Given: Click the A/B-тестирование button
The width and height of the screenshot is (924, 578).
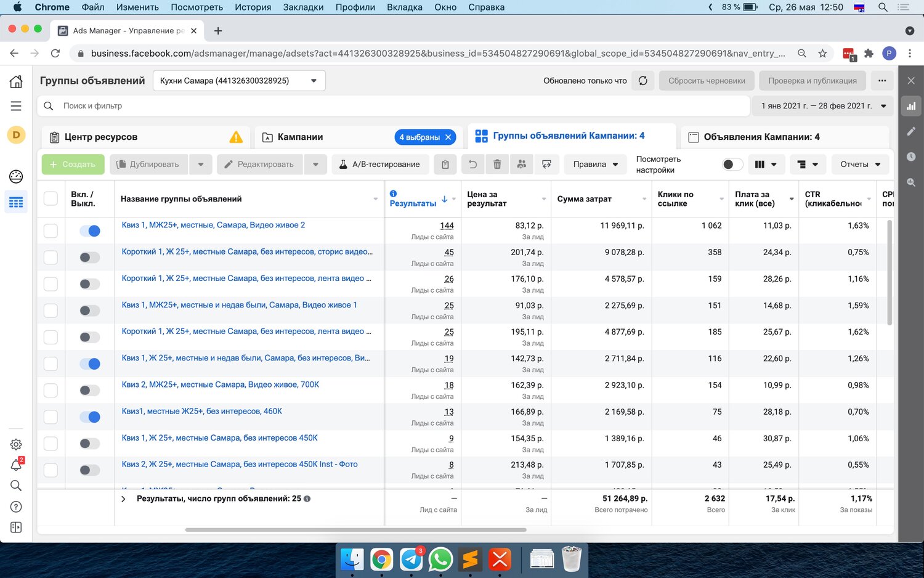Looking at the screenshot, I should pos(379,165).
